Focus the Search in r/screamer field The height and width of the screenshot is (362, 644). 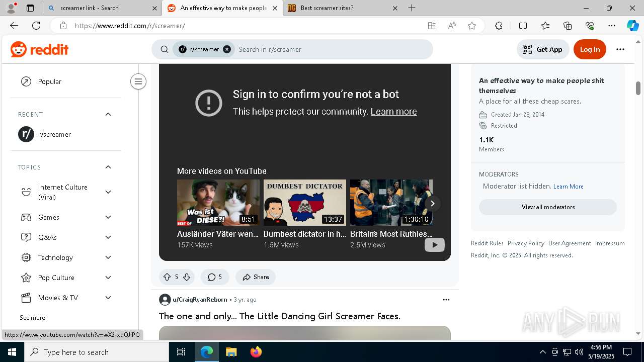(332, 49)
